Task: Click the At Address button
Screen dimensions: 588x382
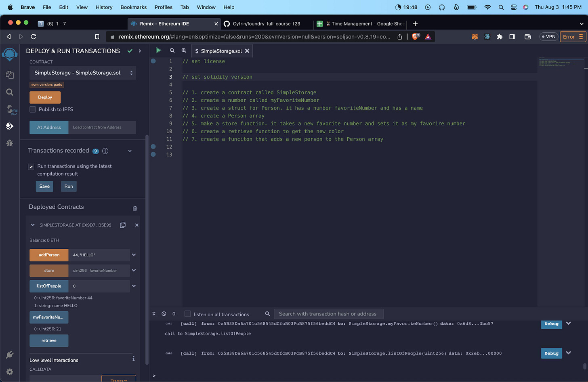Action: pos(49,127)
